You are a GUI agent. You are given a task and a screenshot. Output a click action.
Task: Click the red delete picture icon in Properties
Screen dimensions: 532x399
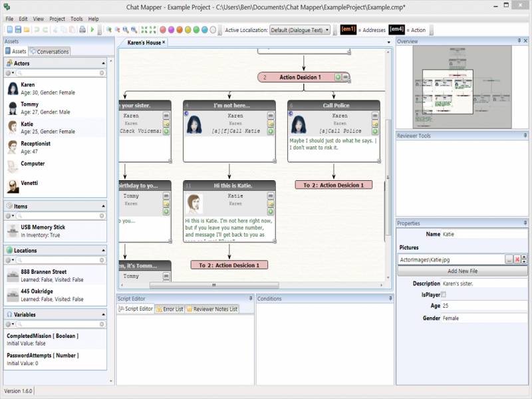point(519,259)
